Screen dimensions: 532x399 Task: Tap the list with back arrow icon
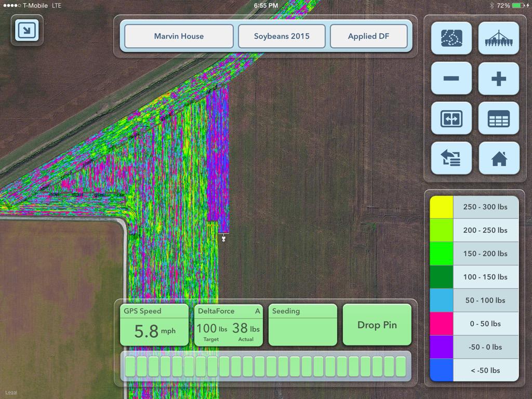point(451,158)
